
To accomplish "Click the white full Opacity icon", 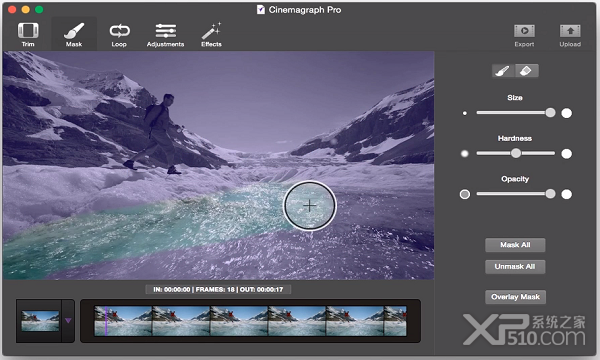I will tap(566, 194).
